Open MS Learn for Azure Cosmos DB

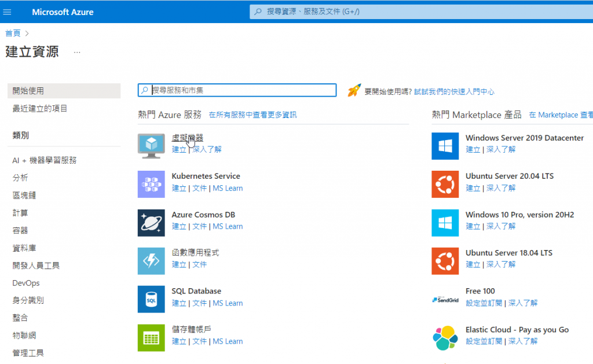click(228, 226)
